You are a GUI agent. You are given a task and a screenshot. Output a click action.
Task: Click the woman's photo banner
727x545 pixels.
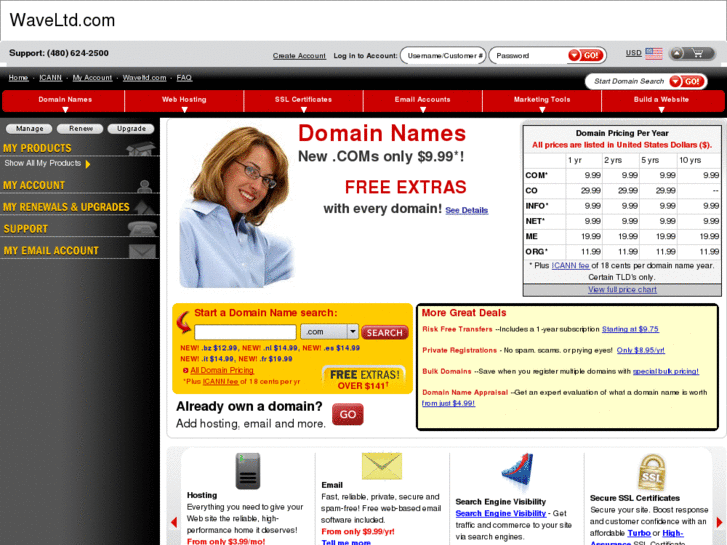point(237,206)
